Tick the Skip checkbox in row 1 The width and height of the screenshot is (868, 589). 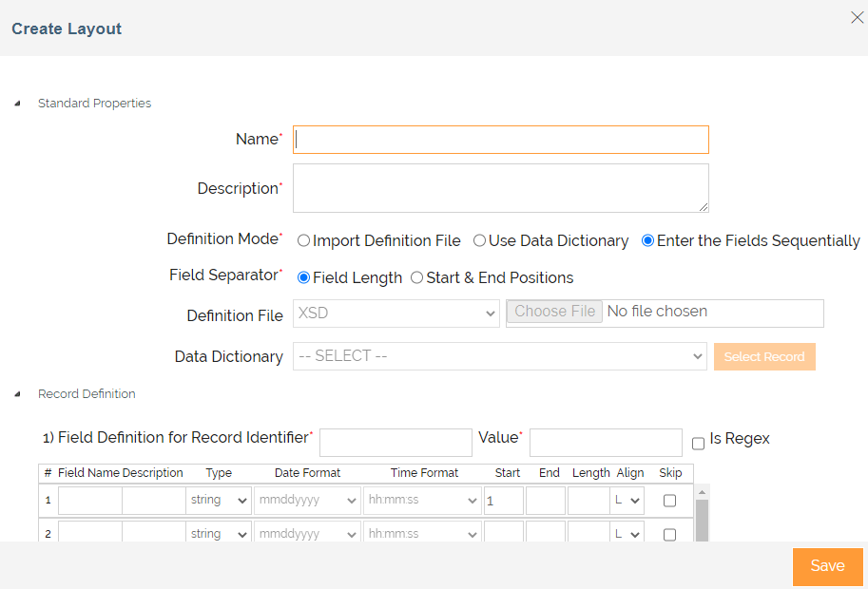tap(669, 501)
